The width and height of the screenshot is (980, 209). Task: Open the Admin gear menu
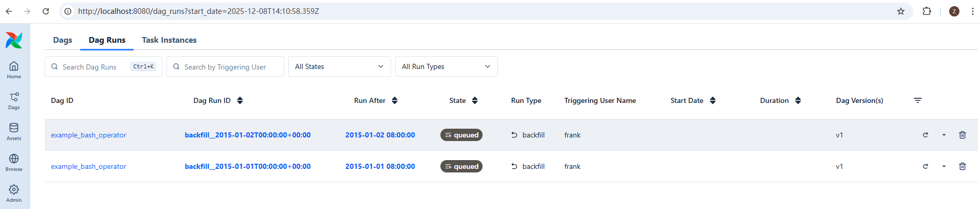click(14, 193)
